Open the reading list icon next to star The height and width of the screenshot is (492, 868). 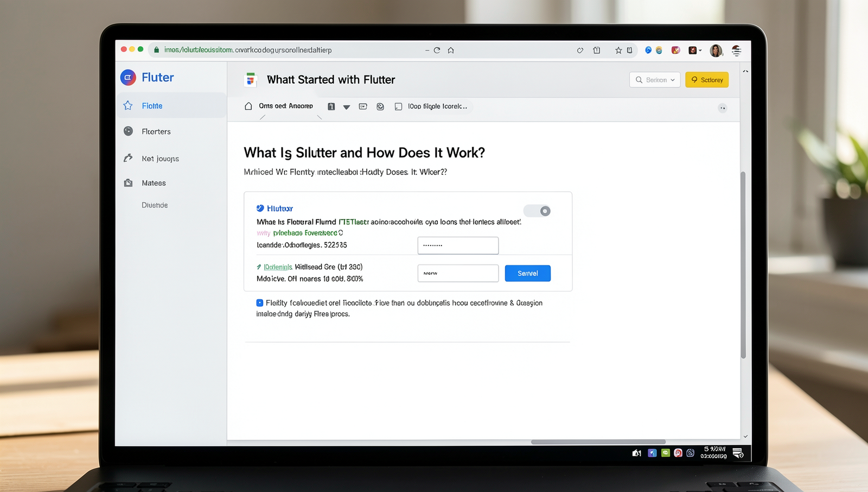click(630, 51)
